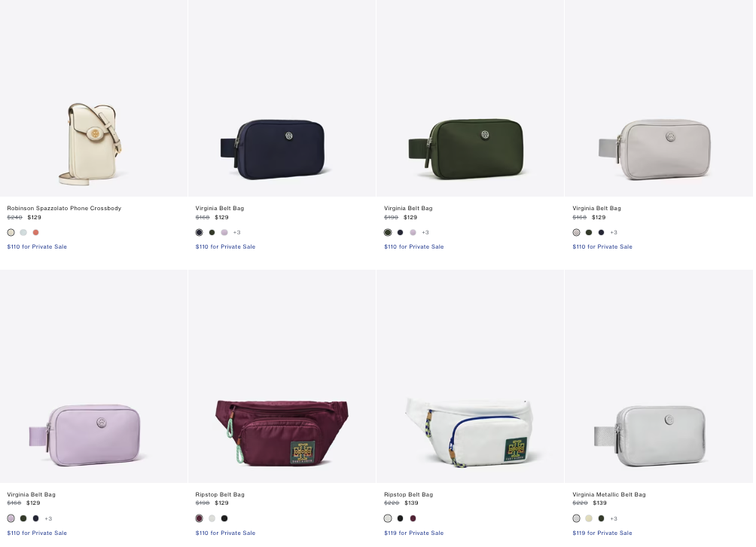This screenshot has height=547, width=756.
Task: Pick lilac swatch on navy Virginia Belt Bag
Action: click(x=224, y=233)
